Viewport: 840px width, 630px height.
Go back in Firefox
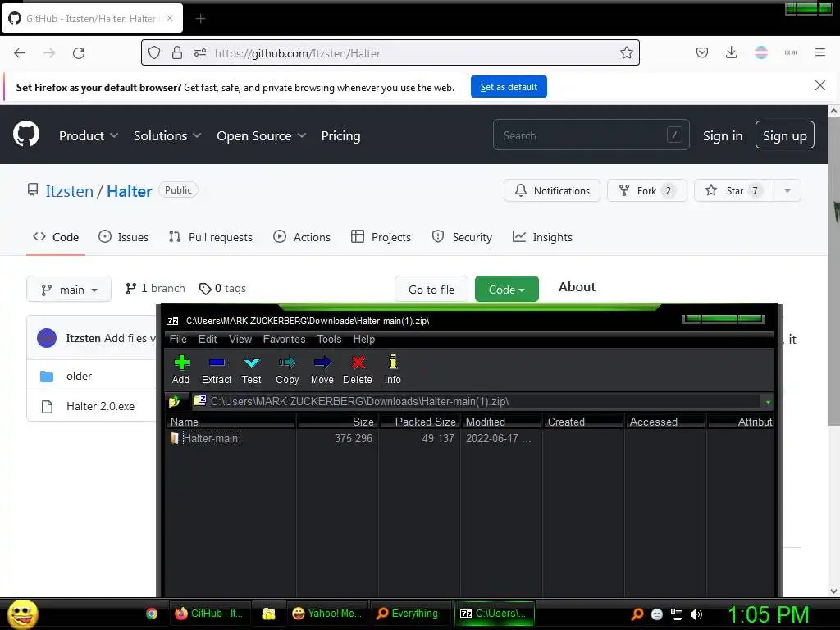point(20,53)
